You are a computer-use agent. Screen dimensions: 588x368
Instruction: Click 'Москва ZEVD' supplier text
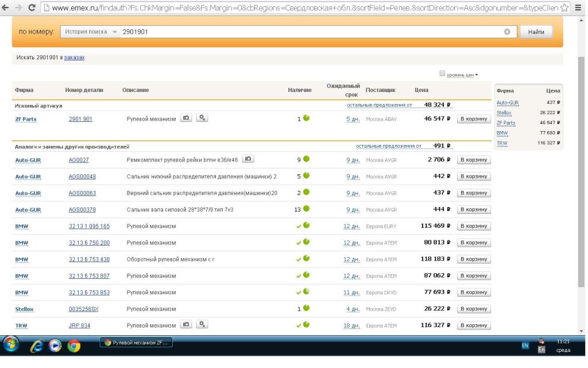(x=381, y=309)
